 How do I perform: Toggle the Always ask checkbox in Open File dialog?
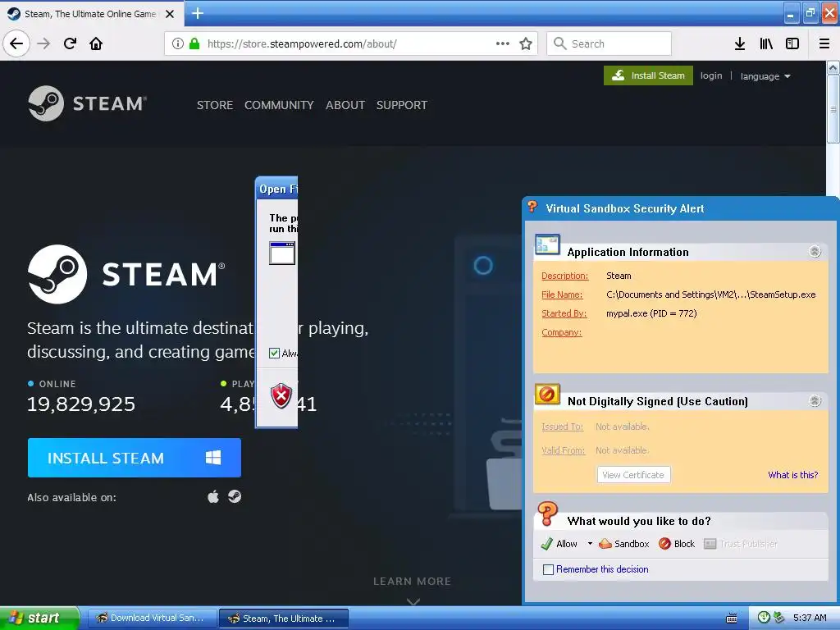(274, 353)
